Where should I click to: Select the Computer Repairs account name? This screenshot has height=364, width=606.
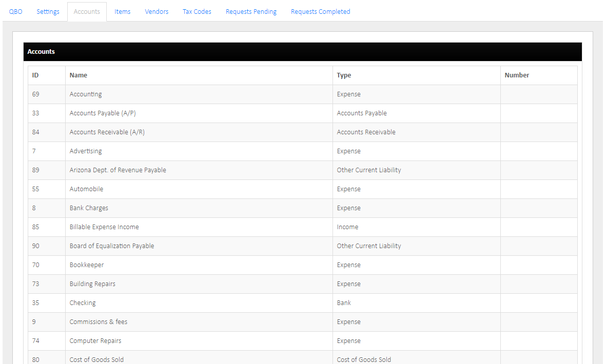pos(95,340)
